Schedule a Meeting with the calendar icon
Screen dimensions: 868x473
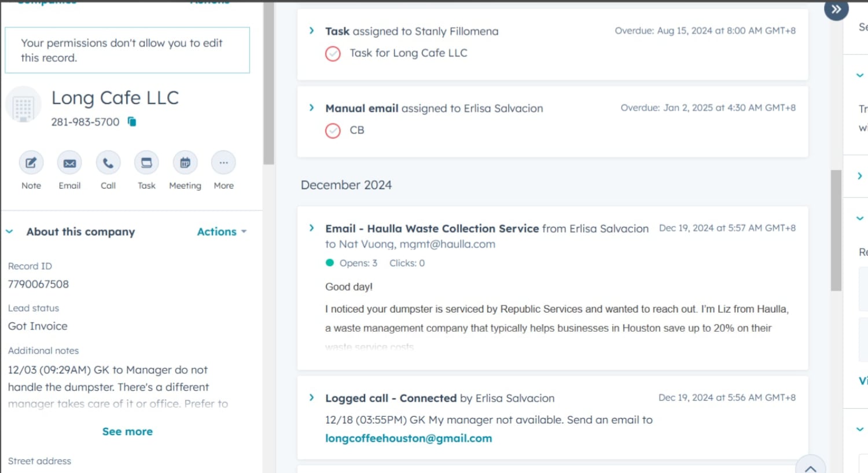(185, 163)
